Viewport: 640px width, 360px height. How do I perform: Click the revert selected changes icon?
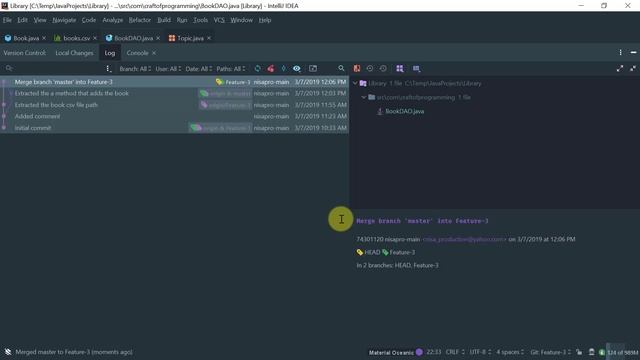(370, 69)
